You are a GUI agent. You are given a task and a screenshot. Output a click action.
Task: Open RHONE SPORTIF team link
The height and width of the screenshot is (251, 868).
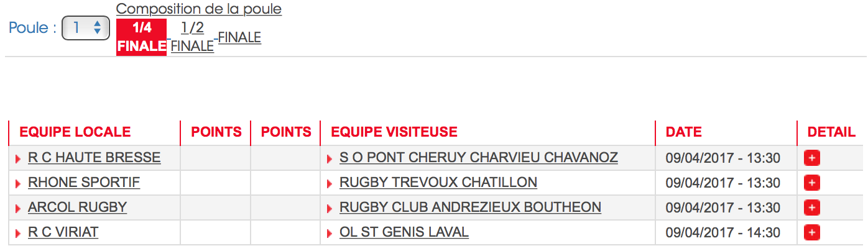84,183
